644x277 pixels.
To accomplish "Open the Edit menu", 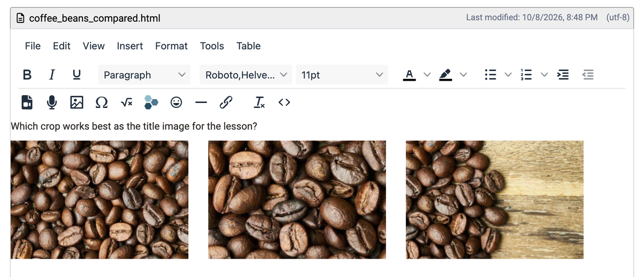I will pyautogui.click(x=62, y=46).
